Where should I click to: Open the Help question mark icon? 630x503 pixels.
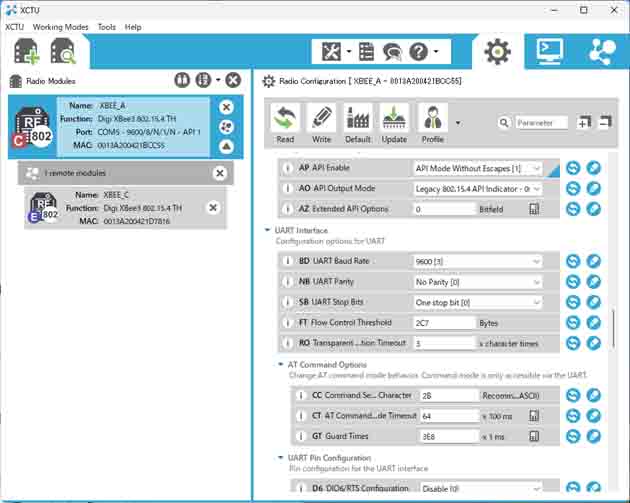[x=419, y=51]
